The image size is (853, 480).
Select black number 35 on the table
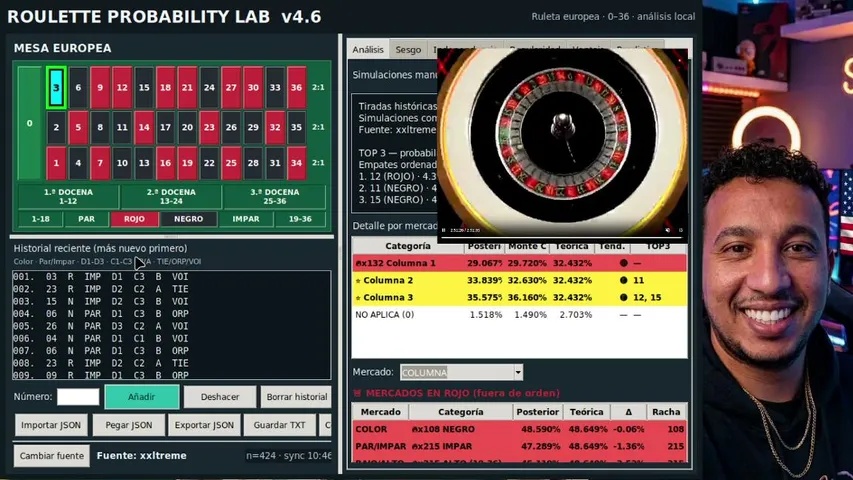pyautogui.click(x=296, y=127)
